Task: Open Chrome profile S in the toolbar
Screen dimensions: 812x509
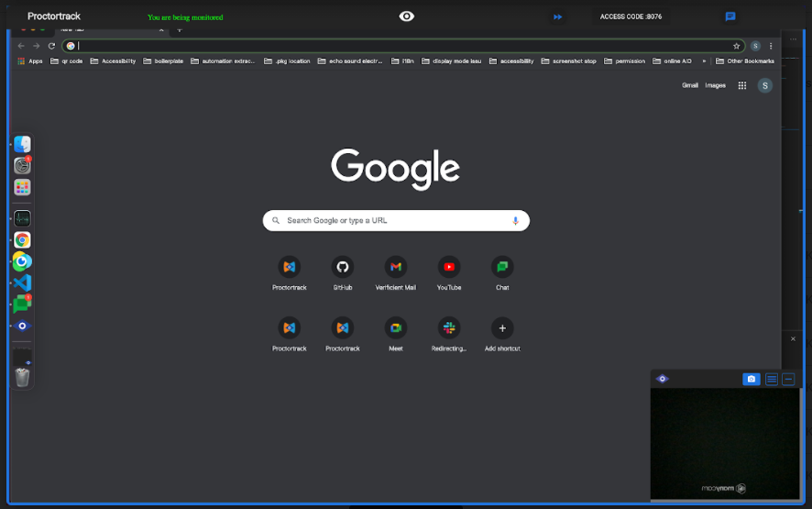Action: [755, 46]
